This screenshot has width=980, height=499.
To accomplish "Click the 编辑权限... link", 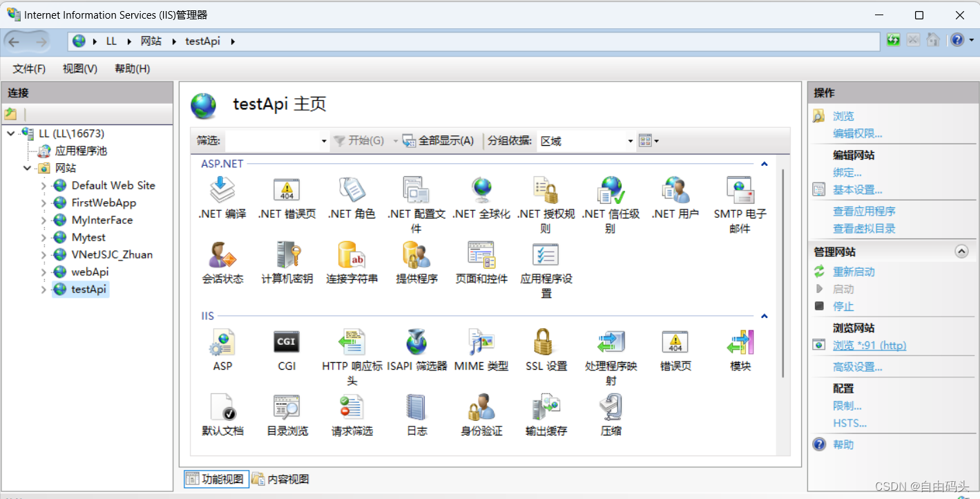I will coord(857,133).
